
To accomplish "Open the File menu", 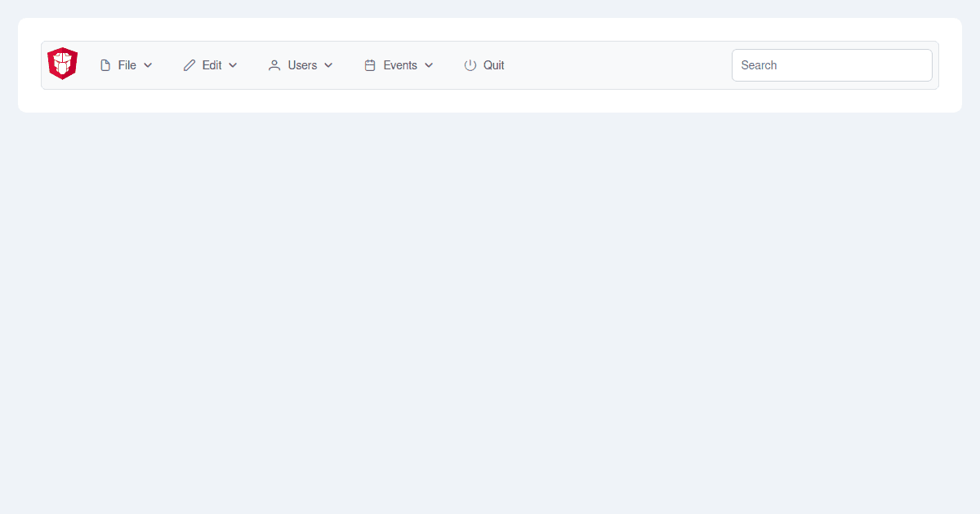I will tap(127, 64).
